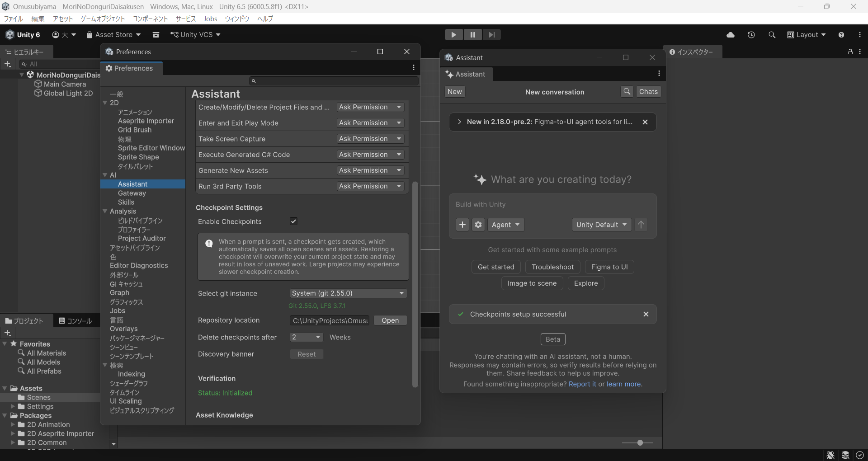Add attachment with plus in Assistant prompt

pos(462,225)
